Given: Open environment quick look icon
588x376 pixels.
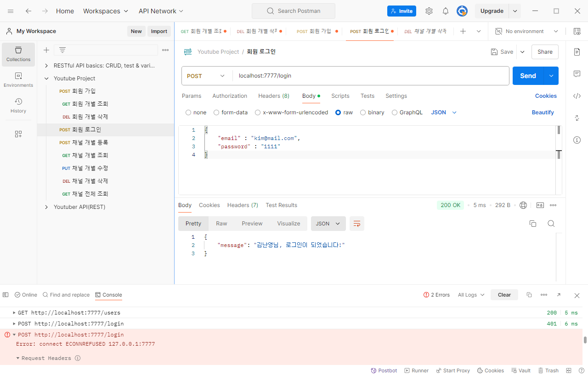Looking at the screenshot, I should [577, 31].
